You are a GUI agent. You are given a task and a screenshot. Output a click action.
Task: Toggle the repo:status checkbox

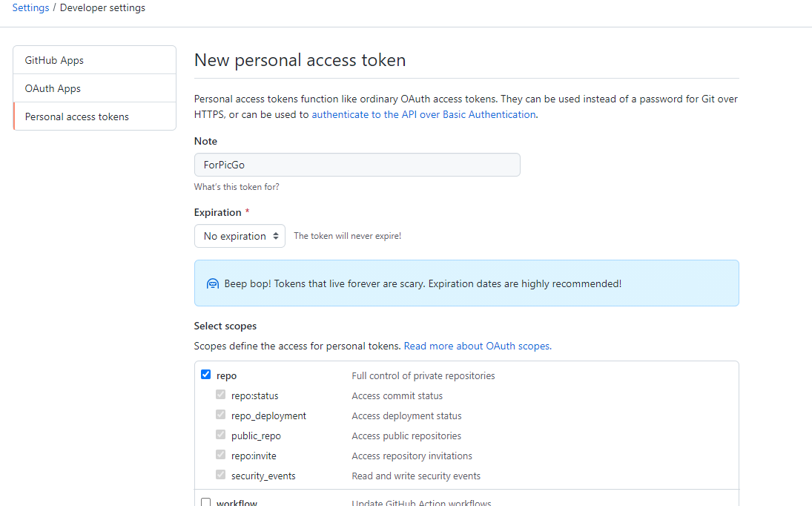pyautogui.click(x=220, y=395)
